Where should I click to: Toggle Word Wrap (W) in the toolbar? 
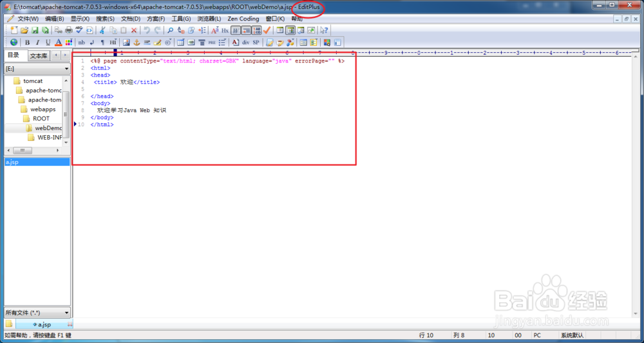coord(235,30)
